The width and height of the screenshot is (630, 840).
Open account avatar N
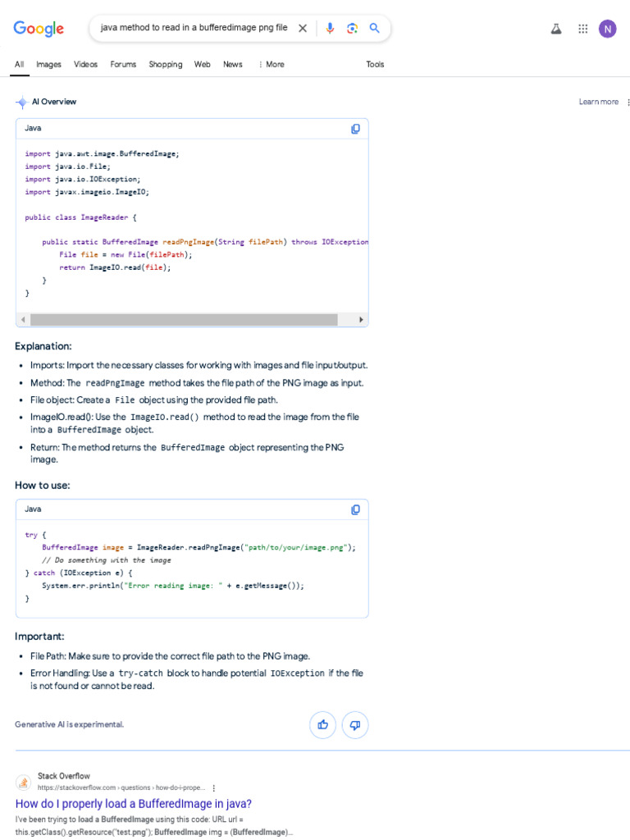tap(608, 29)
